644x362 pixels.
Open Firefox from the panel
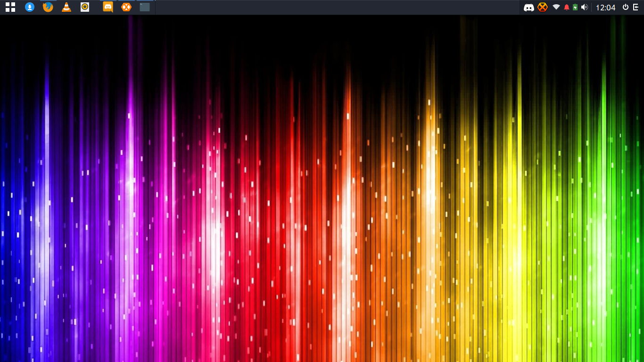click(x=48, y=7)
